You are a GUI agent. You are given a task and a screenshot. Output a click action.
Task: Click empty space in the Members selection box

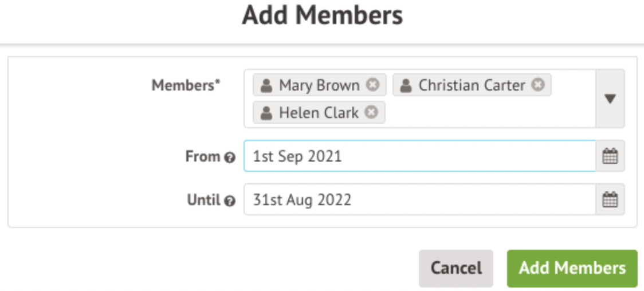tap(487, 113)
